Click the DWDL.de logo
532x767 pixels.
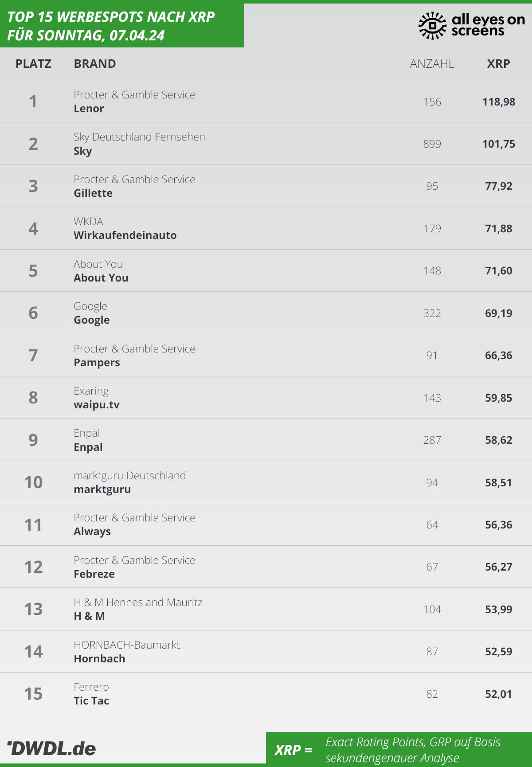pyautogui.click(x=51, y=748)
